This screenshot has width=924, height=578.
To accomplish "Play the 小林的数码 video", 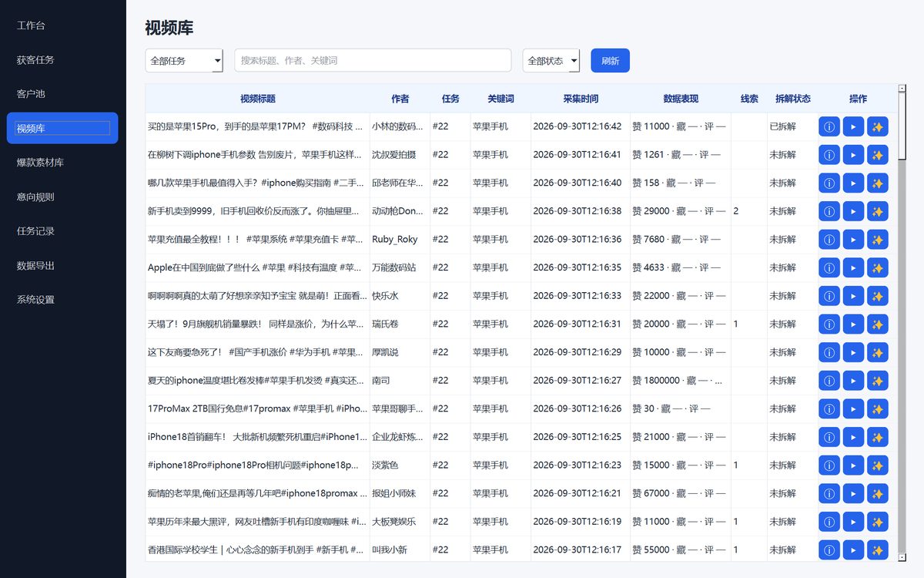I will coord(853,126).
